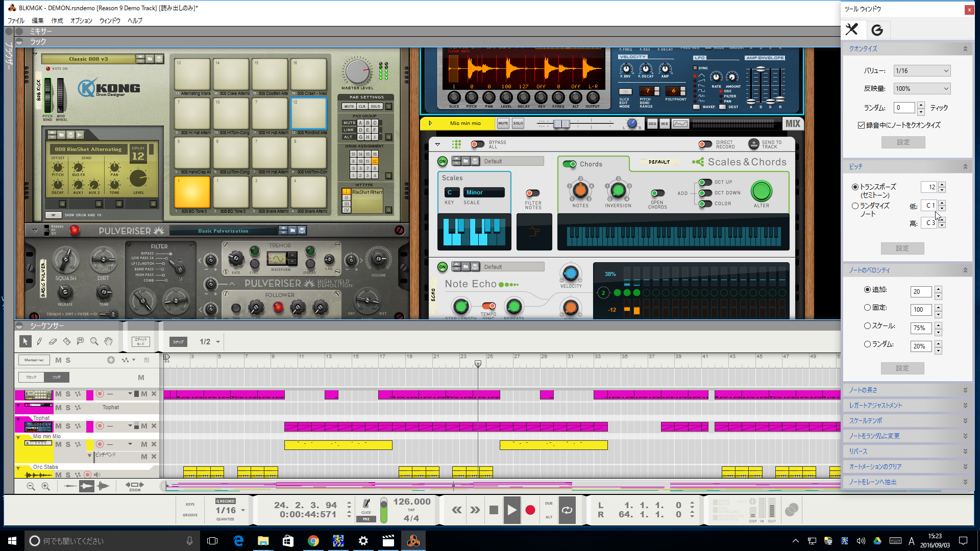Click Kong drum pad 1 (808 BD Tone)
This screenshot has width=980, height=551.
click(192, 192)
